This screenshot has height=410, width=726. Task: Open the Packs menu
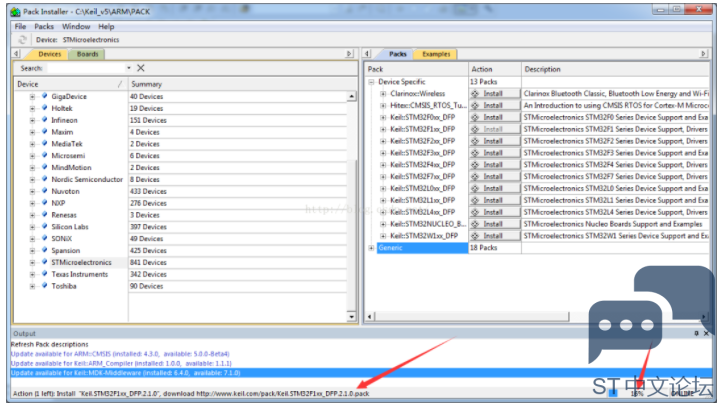(44, 26)
